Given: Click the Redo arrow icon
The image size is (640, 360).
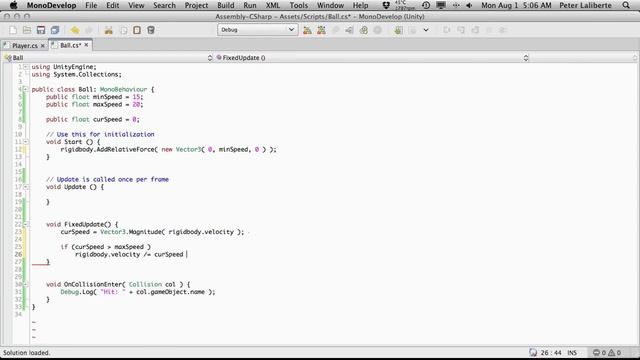Looking at the screenshot, I should [x=89, y=30].
